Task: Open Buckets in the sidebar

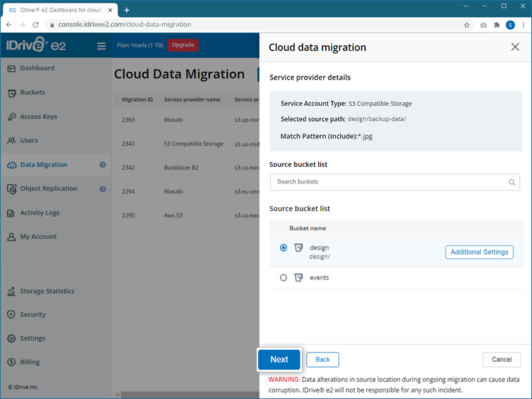Action: [x=32, y=92]
